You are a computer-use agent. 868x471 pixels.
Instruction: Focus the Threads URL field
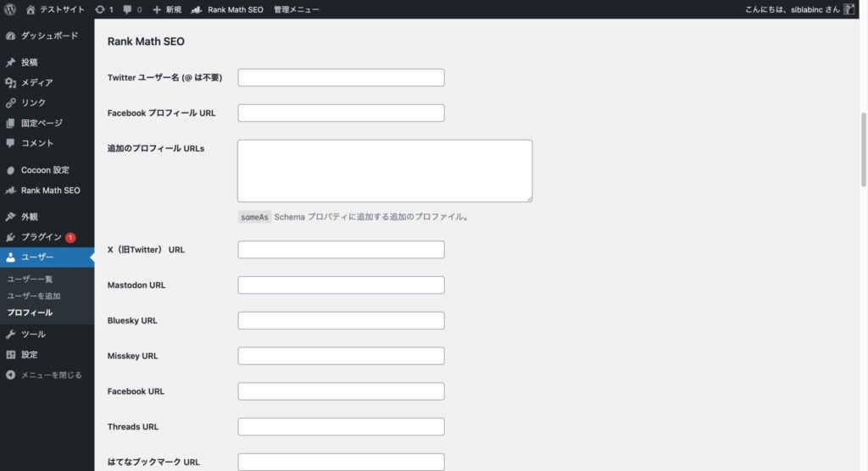(x=341, y=427)
